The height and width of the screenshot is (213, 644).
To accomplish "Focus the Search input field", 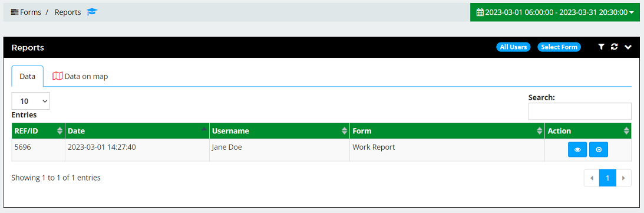I will point(580,112).
